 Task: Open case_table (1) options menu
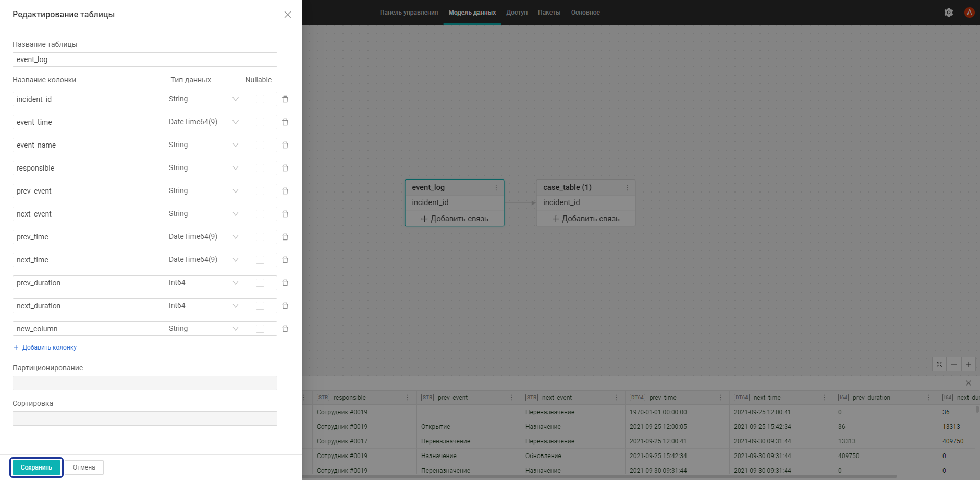click(628, 187)
